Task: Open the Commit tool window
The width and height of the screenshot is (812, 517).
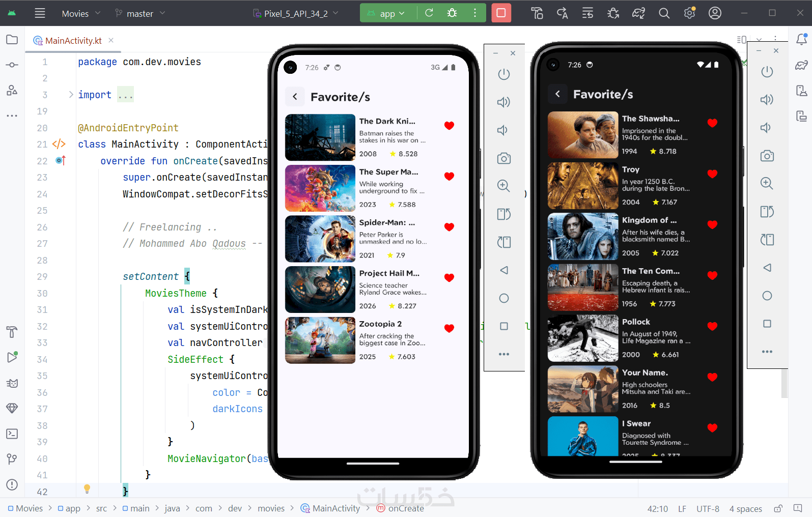Action: click(x=12, y=65)
